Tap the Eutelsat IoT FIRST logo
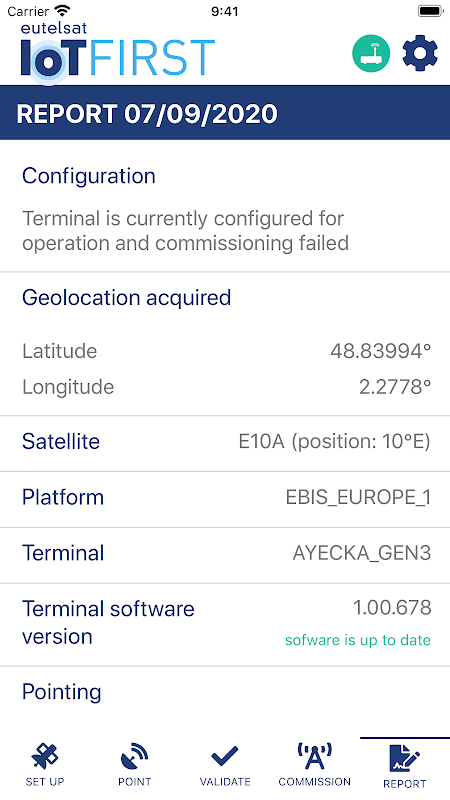The image size is (450, 800). pos(118,53)
